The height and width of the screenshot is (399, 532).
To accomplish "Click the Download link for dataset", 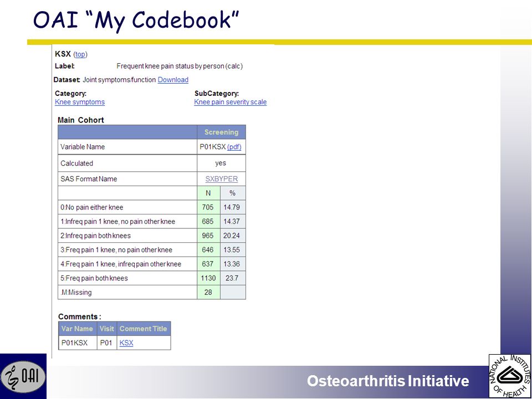I will (x=173, y=80).
